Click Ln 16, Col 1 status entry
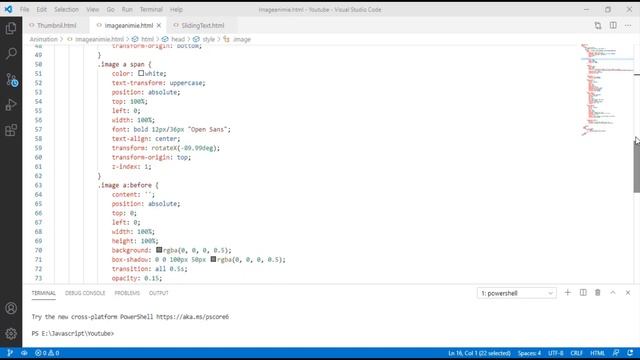Image resolution: width=640 pixels, height=360 pixels. click(x=479, y=353)
